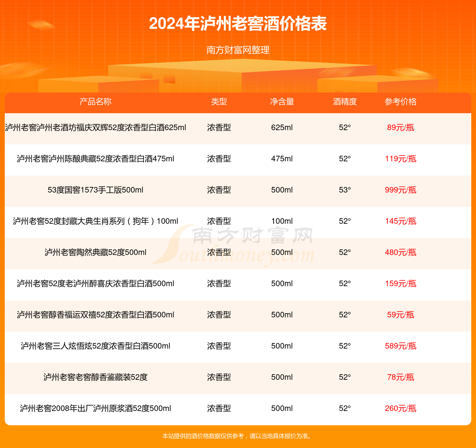Screen dimensions: 476x448
Task: Select product 2008年出厂泸州原浆酒52度500ml
Action: (x=95, y=408)
